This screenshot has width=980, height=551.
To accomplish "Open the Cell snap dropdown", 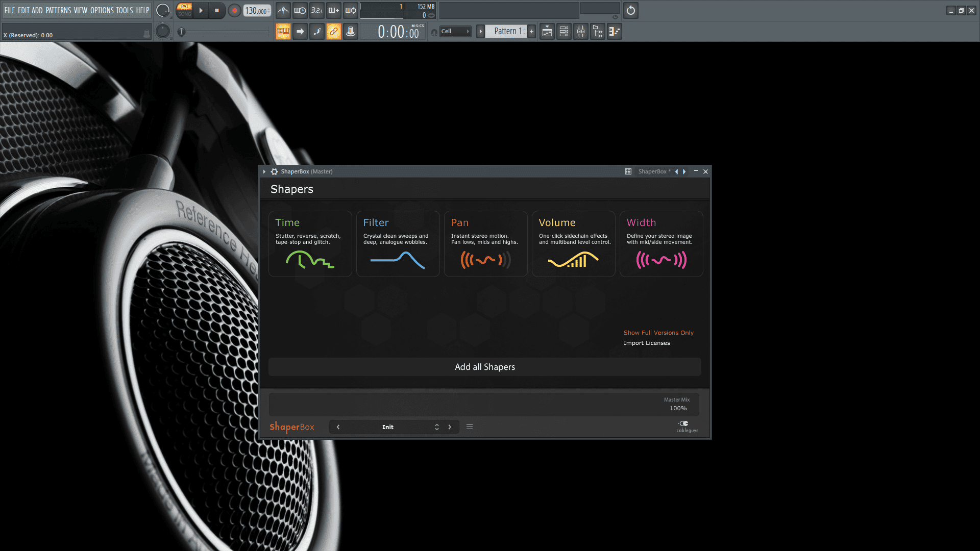I will tap(455, 32).
